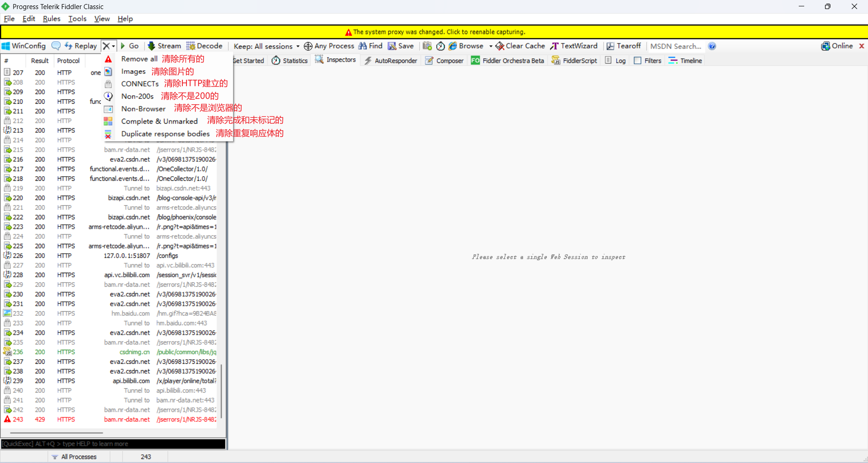Select session 226 127.0.0.1:51807 row
868x463 pixels.
pyautogui.click(x=110, y=256)
